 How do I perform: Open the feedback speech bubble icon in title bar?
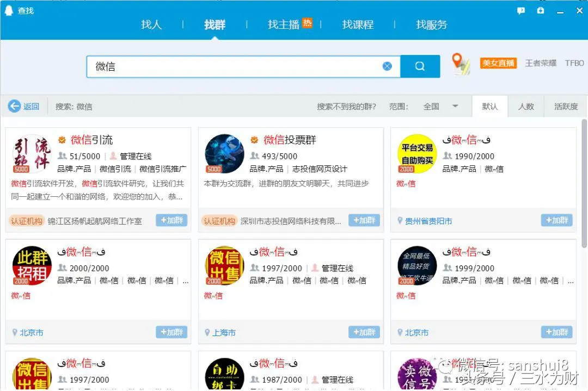(x=521, y=11)
